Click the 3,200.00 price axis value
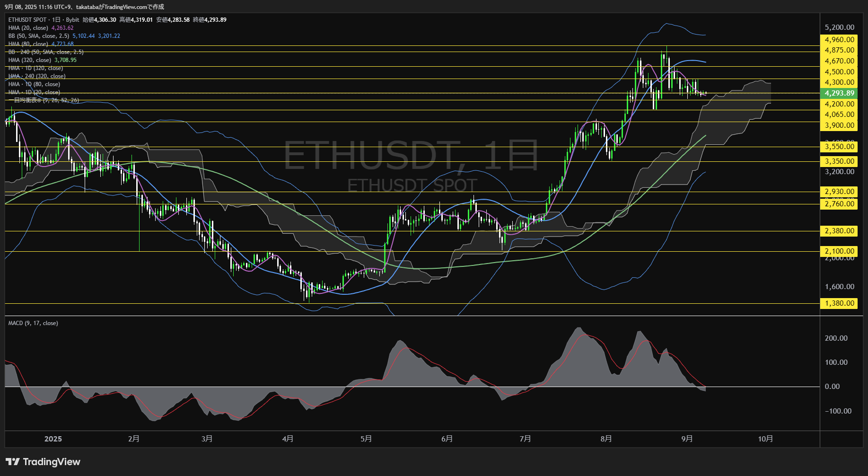Image resolution: width=868 pixels, height=476 pixels. click(840, 172)
